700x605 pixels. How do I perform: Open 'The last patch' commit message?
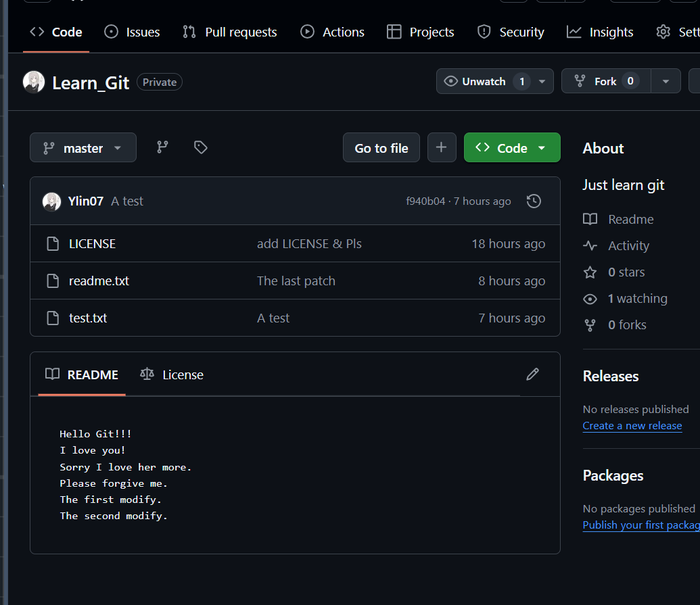coord(296,281)
